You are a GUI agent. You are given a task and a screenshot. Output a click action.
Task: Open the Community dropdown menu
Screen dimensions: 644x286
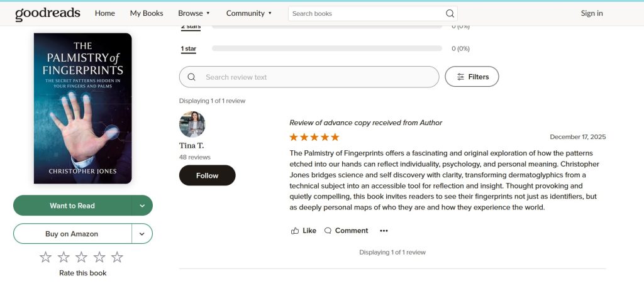249,13
